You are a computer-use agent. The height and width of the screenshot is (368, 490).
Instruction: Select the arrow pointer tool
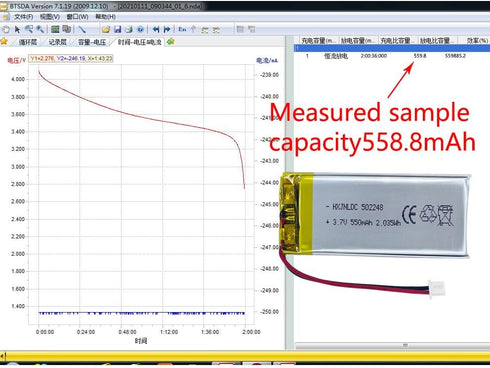(17, 29)
